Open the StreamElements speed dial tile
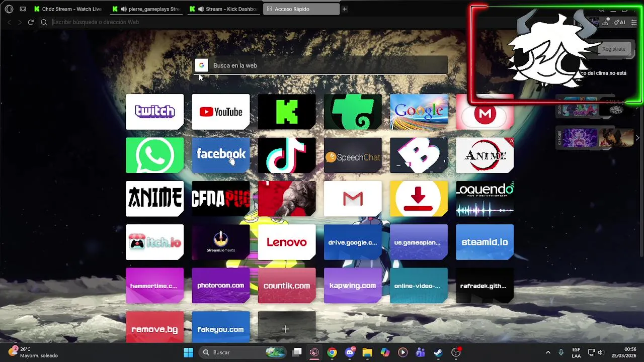Viewport: 644px width, 362px height. [x=220, y=242]
